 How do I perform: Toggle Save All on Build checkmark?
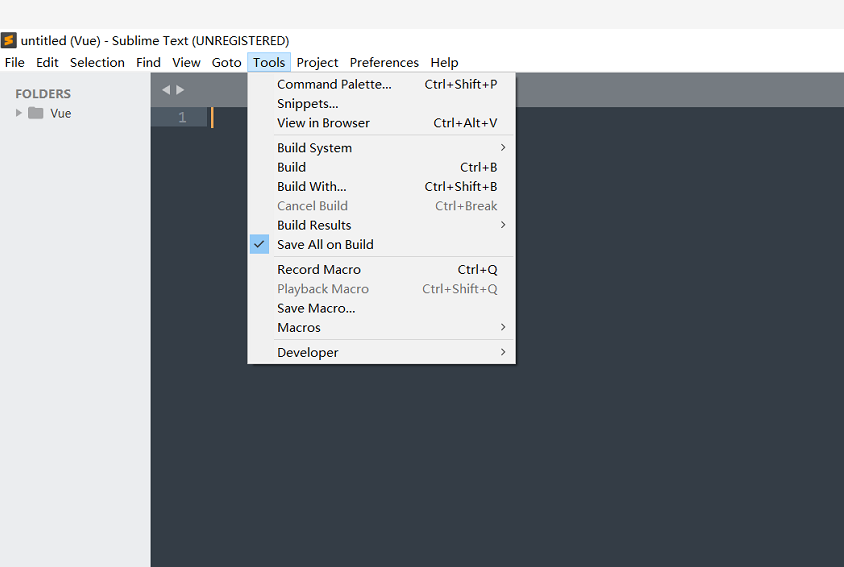(x=259, y=244)
